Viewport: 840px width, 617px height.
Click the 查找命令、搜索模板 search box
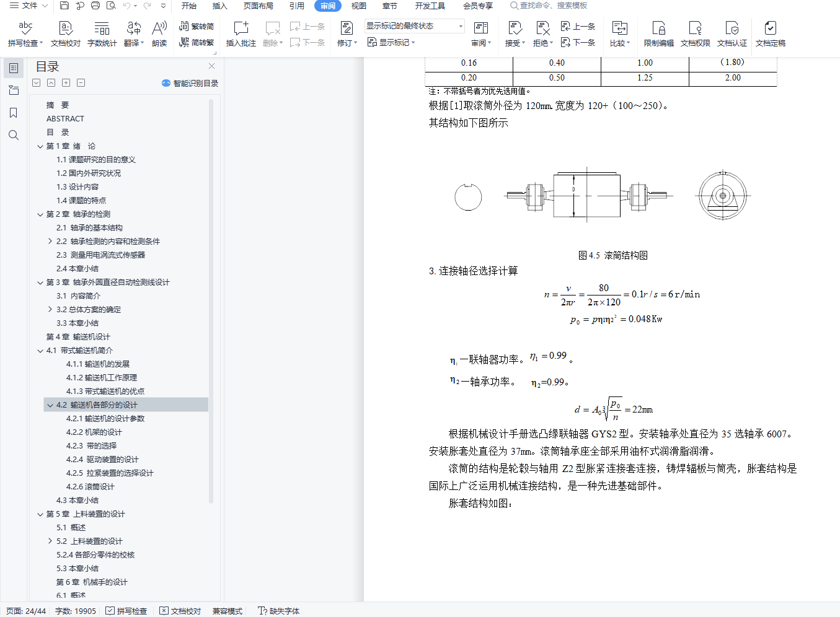pos(549,6)
